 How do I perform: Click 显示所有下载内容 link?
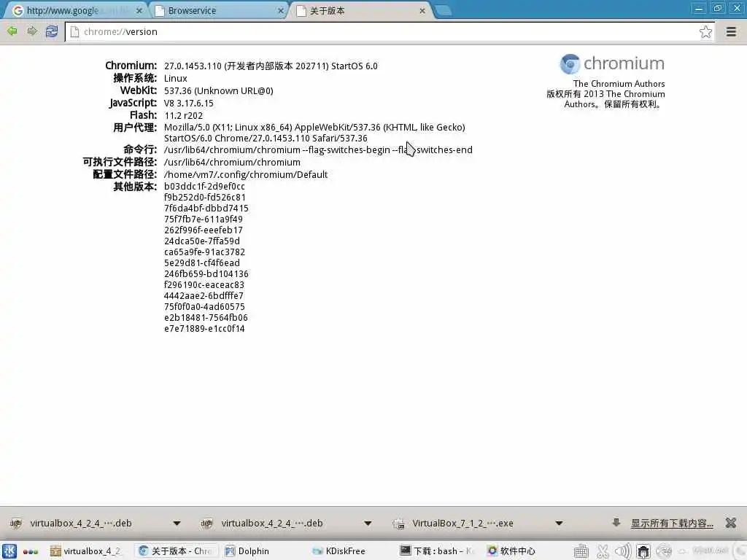[672, 524]
